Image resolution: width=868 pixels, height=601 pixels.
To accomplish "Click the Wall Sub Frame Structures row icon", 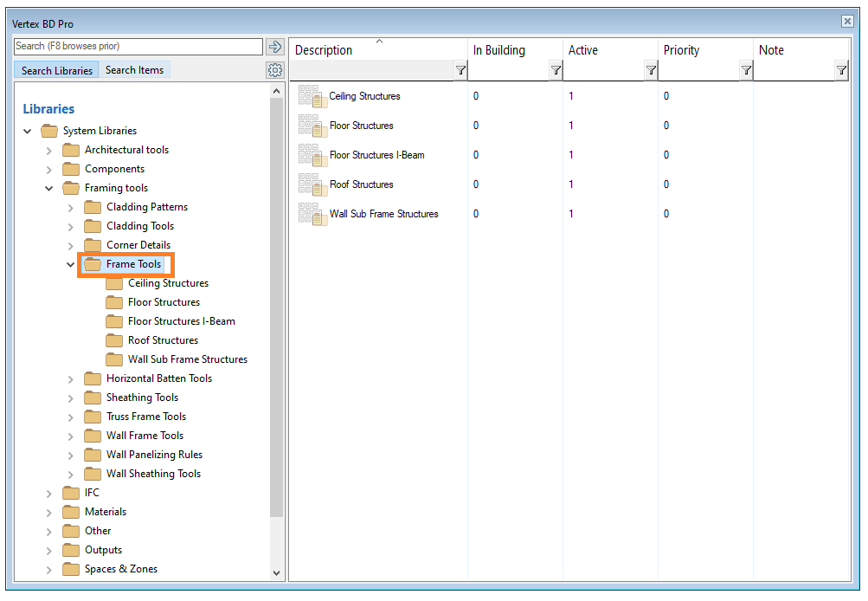I will (311, 214).
